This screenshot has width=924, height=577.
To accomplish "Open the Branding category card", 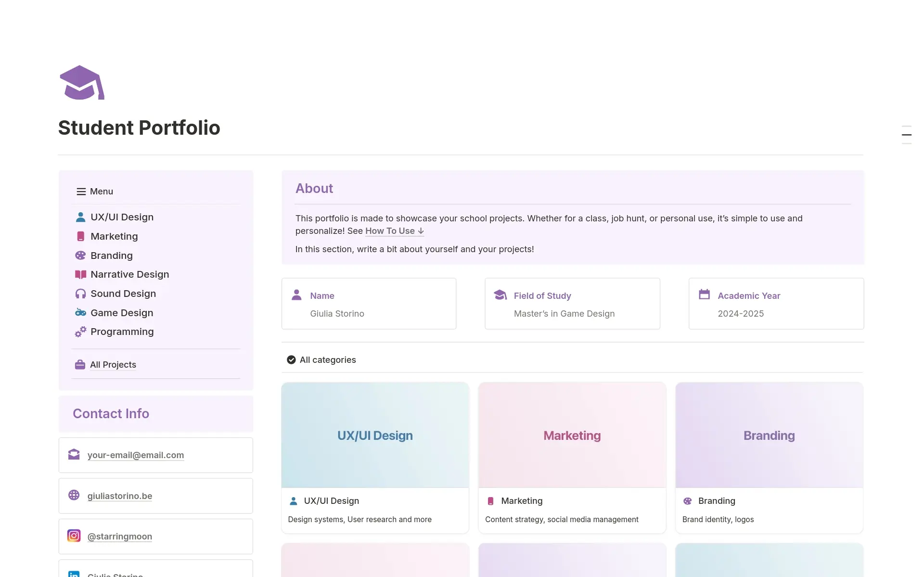I will click(769, 457).
